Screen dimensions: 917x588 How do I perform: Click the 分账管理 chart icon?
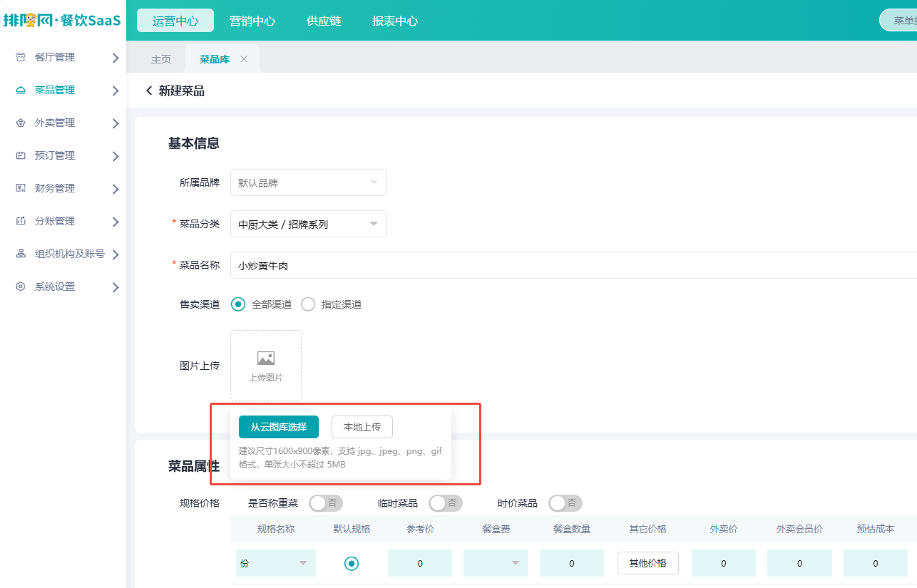[x=21, y=221]
